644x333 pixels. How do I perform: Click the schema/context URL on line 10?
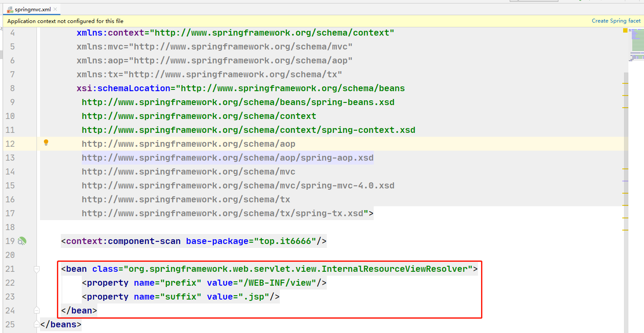[x=199, y=116]
